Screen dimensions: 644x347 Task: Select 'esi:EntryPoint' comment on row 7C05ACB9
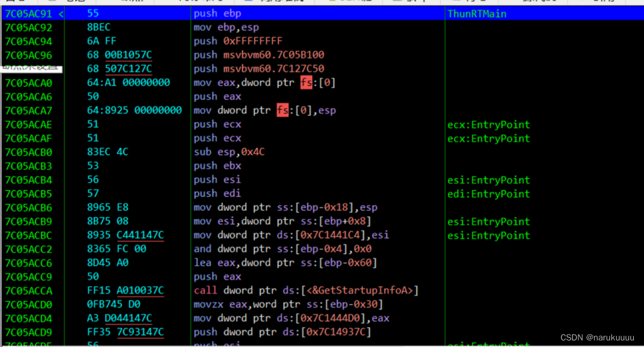pos(489,222)
